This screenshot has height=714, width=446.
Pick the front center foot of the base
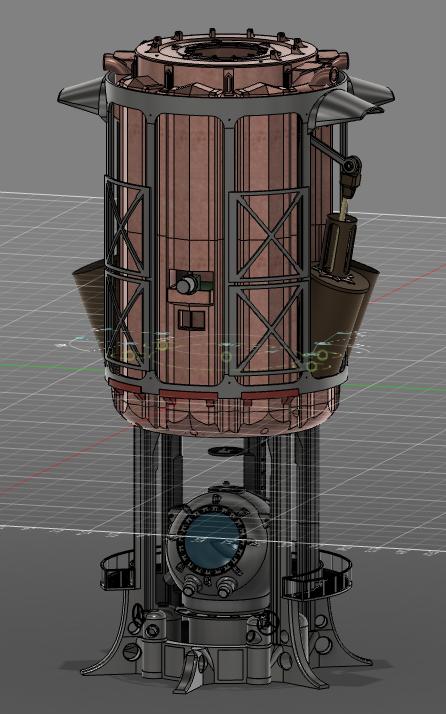pyautogui.click(x=191, y=673)
